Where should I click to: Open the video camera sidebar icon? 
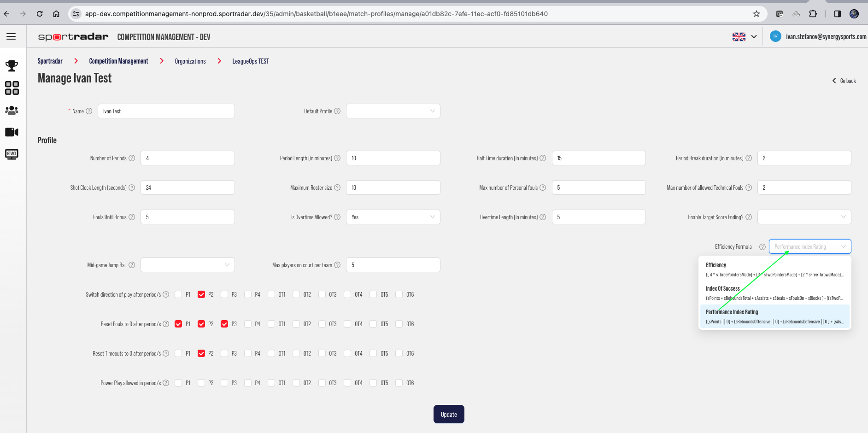(x=12, y=132)
